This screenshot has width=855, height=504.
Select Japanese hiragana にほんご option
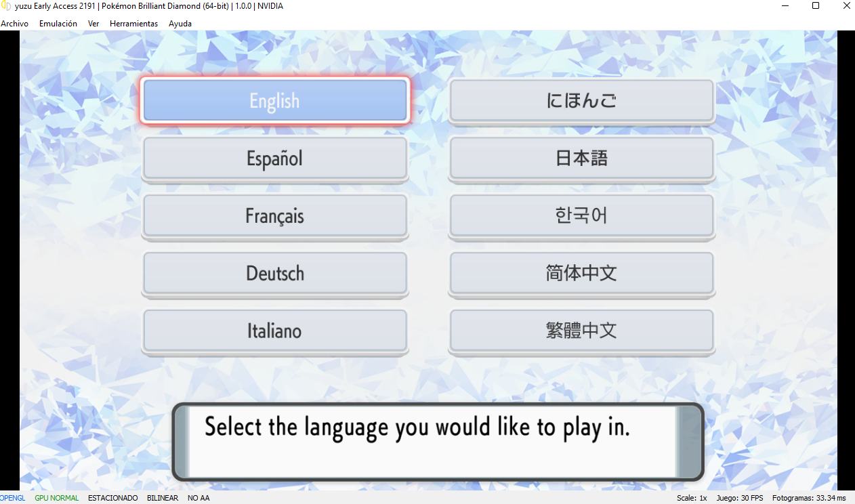click(x=581, y=101)
